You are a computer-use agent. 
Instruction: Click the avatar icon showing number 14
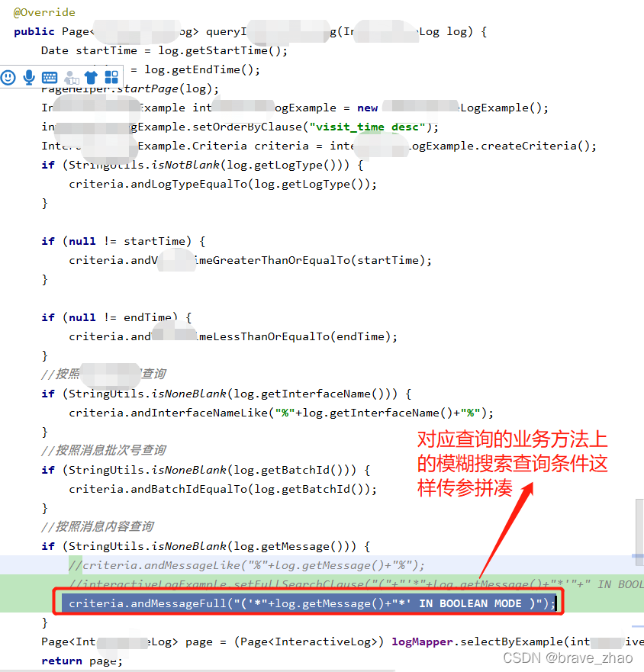pos(71,77)
